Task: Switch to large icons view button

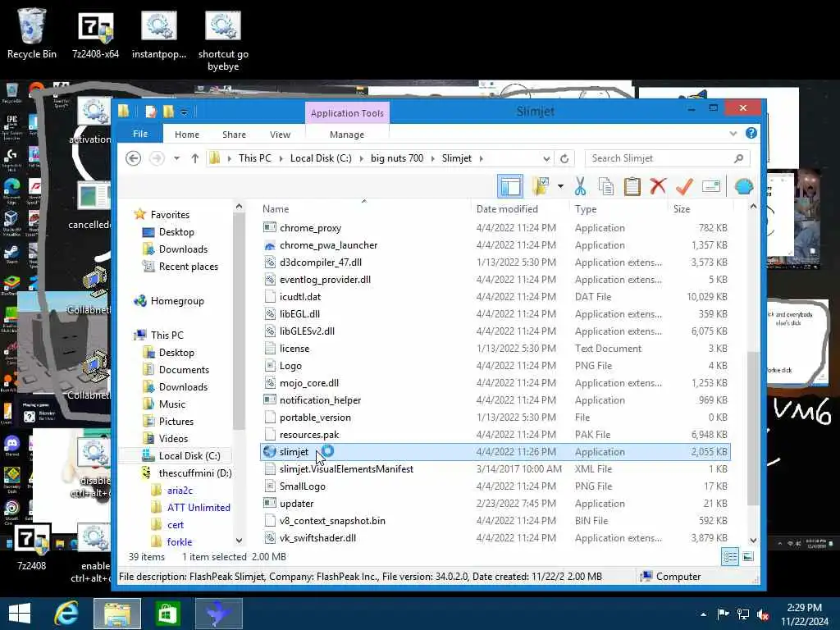Action: pyautogui.click(x=748, y=557)
